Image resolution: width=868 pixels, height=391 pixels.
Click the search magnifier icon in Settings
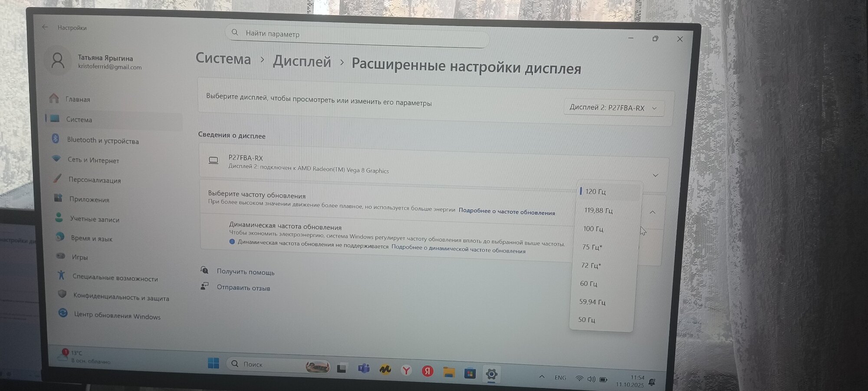coord(235,32)
